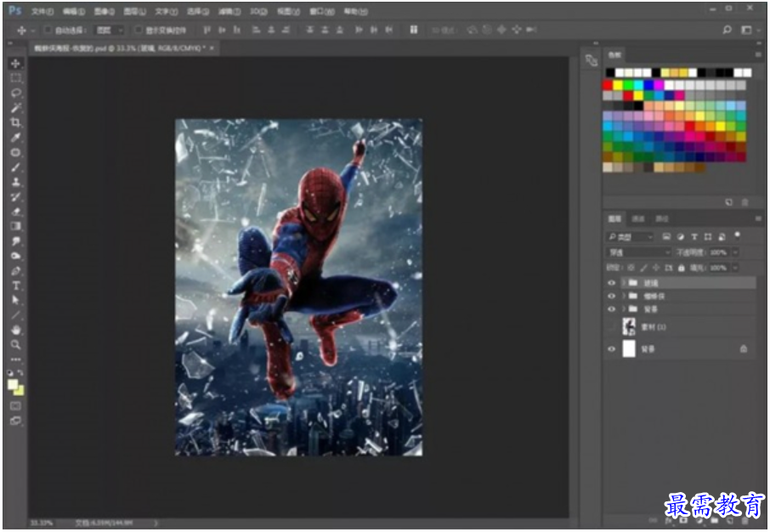Show the hidden 素材 (1) layer

[x=611, y=326]
